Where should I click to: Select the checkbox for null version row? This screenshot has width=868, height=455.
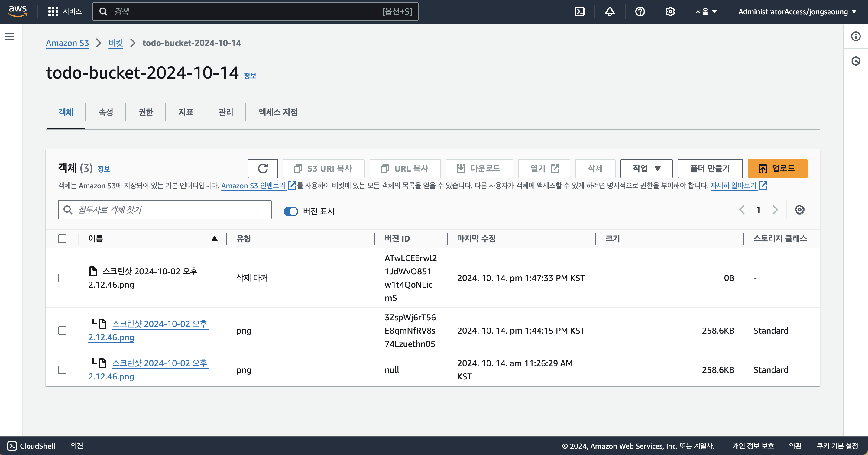tap(62, 370)
